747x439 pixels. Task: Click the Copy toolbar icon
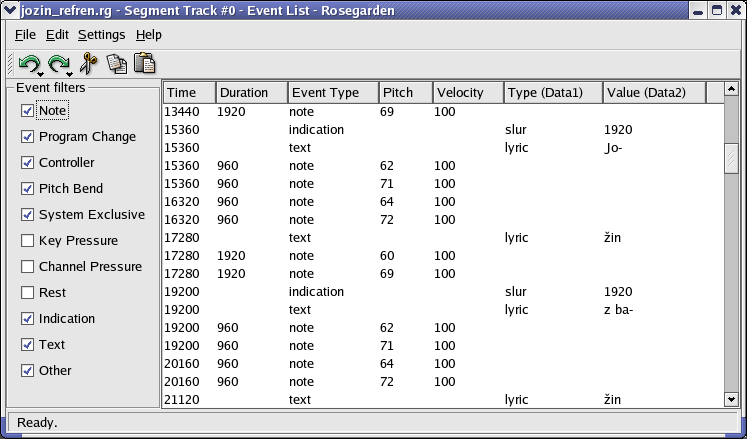[117, 63]
